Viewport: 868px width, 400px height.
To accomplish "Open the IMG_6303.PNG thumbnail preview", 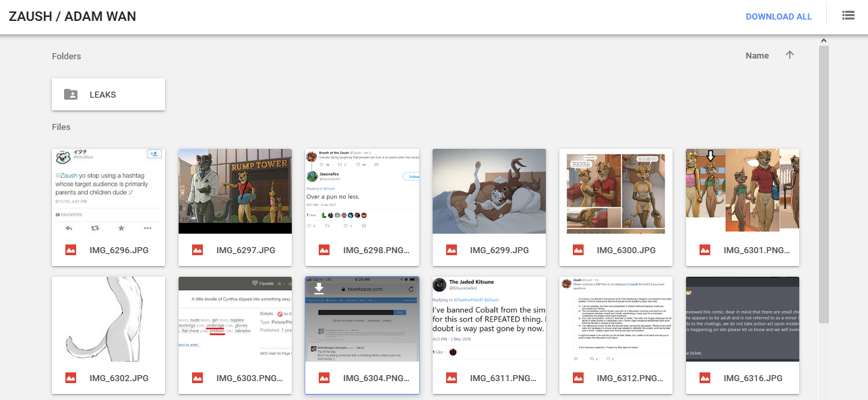I will [x=235, y=319].
